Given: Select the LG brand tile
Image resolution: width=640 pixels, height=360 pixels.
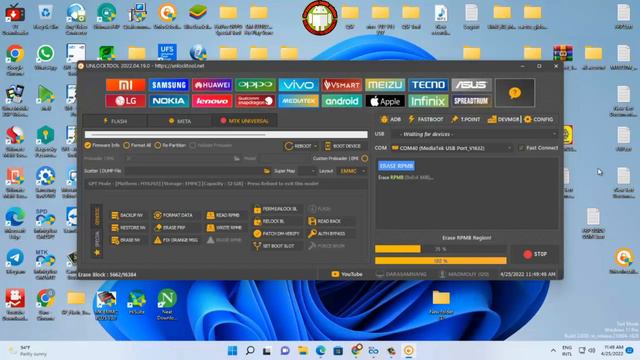Looking at the screenshot, I should [125, 101].
